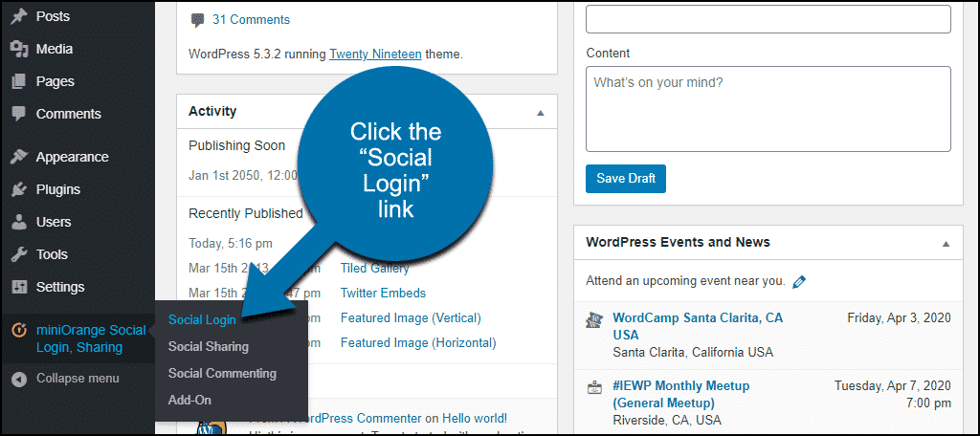Click the Tools wrench icon
980x436 pixels.
19,254
